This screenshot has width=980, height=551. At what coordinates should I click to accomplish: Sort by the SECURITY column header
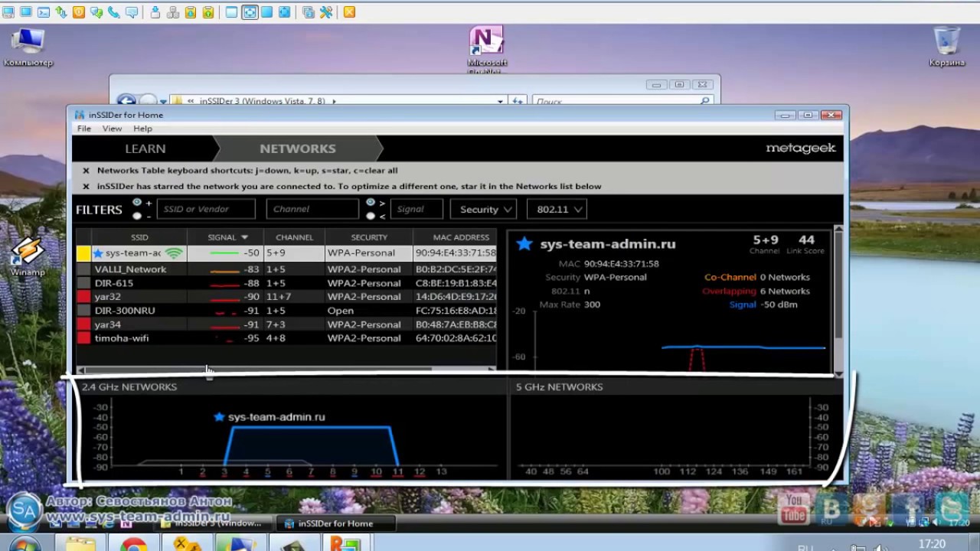(369, 237)
